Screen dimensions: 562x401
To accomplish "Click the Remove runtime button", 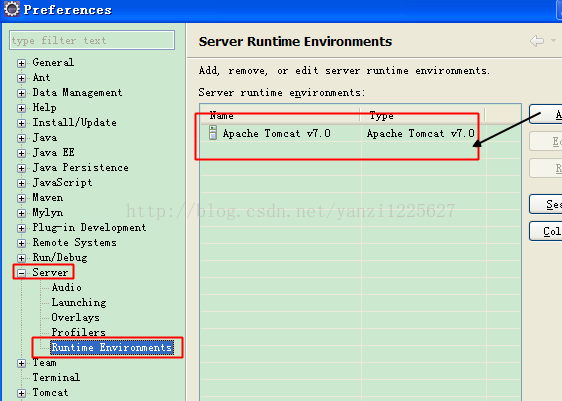I will pyautogui.click(x=546, y=168).
